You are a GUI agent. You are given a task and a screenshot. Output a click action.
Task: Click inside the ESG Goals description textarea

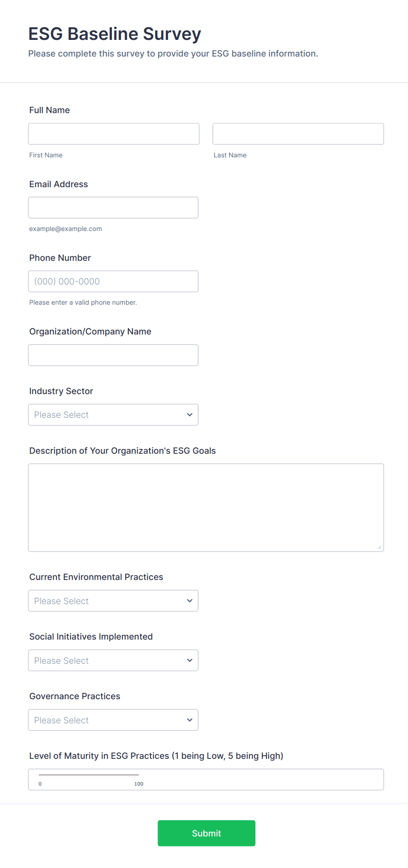206,507
